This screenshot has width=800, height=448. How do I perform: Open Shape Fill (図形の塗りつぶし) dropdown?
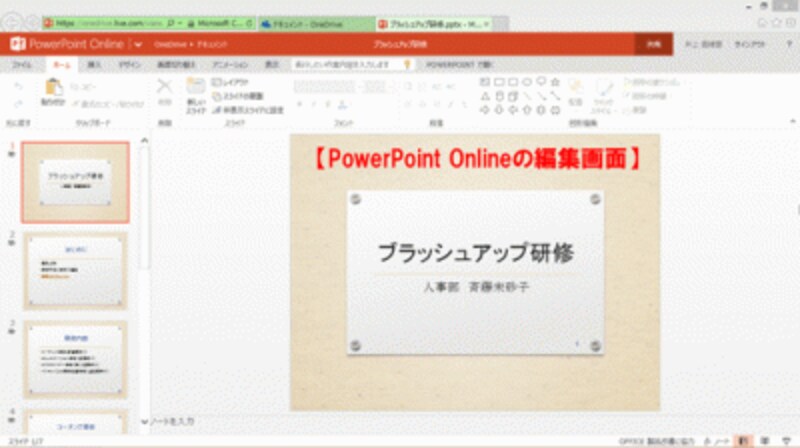(653, 82)
